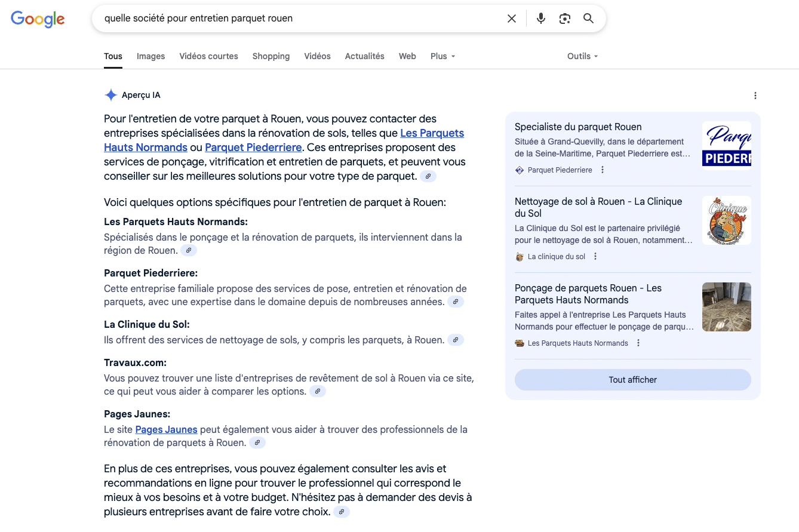799x532 pixels.
Task: Expand the three-dot menu on the Les Parquets Hauts Normands card
Action: coord(638,343)
